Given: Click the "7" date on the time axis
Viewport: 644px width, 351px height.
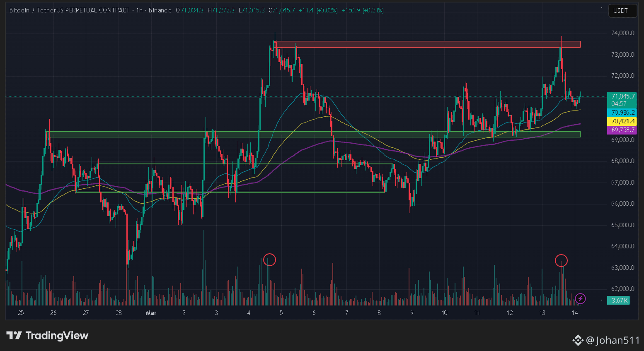Looking at the screenshot, I should pyautogui.click(x=346, y=313).
